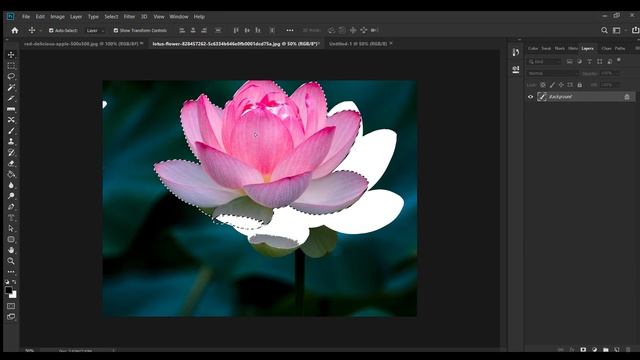
Task: Select the Rectangular Marquee tool
Action: (x=11, y=66)
